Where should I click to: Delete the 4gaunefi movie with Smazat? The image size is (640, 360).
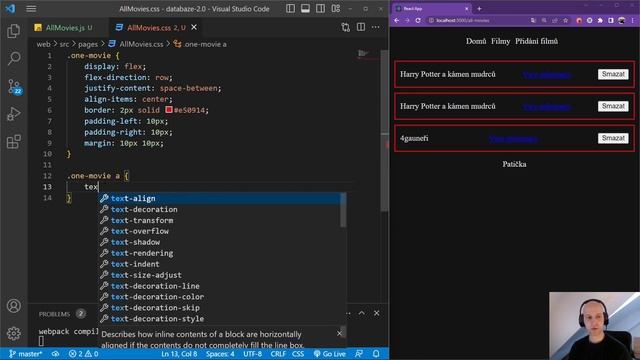pyautogui.click(x=613, y=138)
